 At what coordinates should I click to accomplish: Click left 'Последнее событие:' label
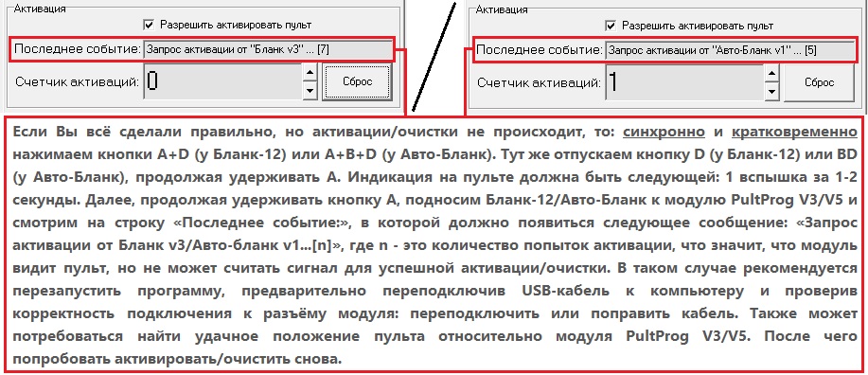point(78,49)
